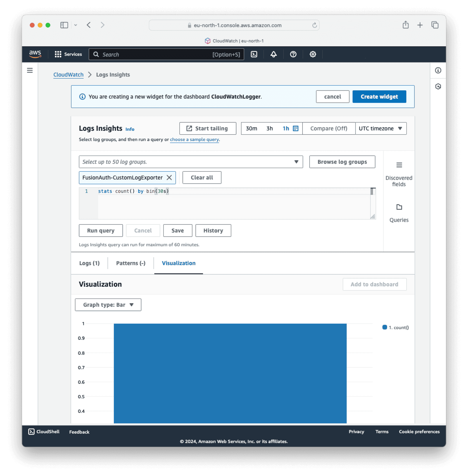Open the notifications bell
Screen dimensions: 468x476
[273, 54]
